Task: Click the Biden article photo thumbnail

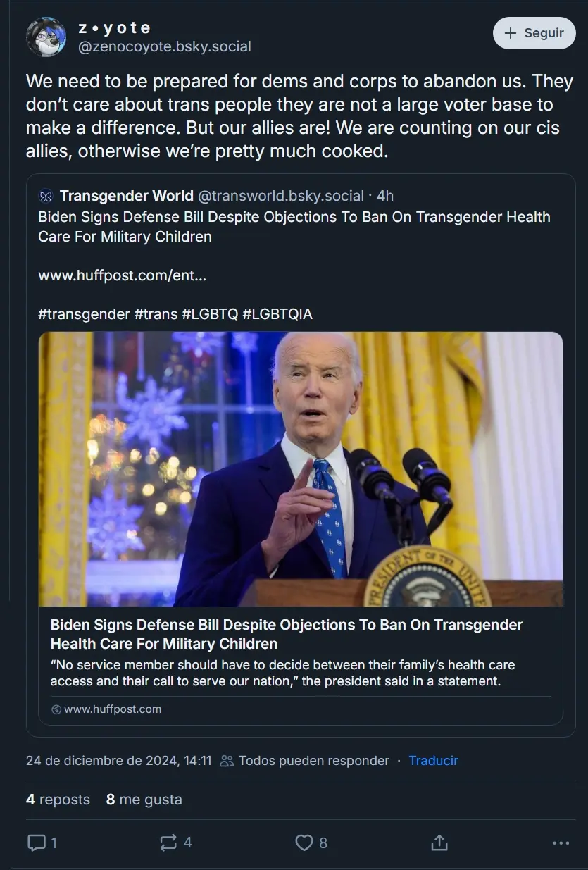Action: pos(301,469)
